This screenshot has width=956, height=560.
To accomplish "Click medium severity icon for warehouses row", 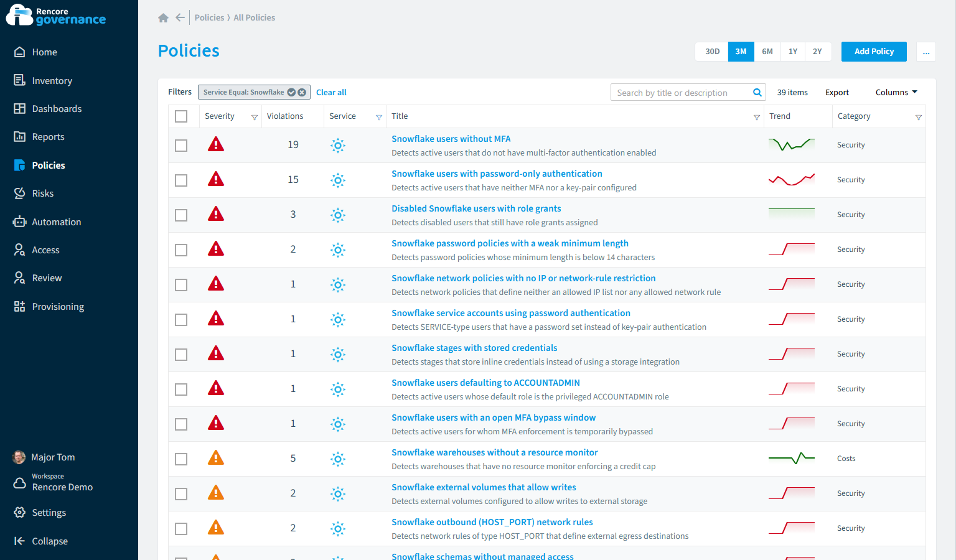I will (x=216, y=458).
